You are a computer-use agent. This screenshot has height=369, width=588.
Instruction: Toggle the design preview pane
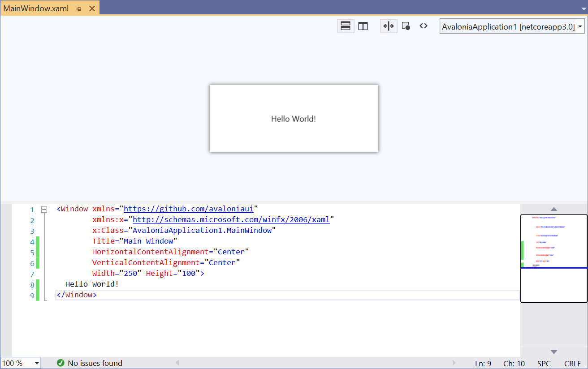click(x=406, y=26)
